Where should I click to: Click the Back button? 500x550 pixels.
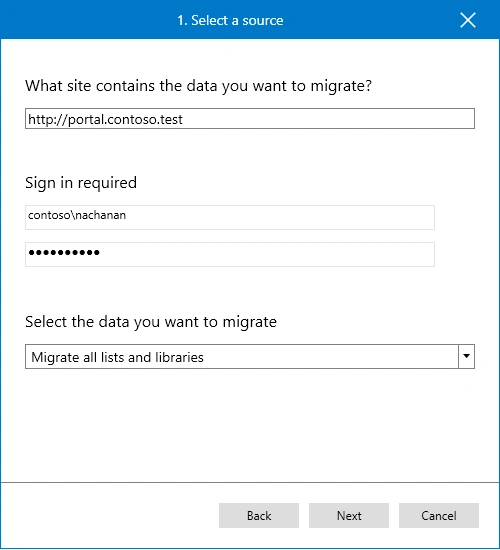(259, 515)
